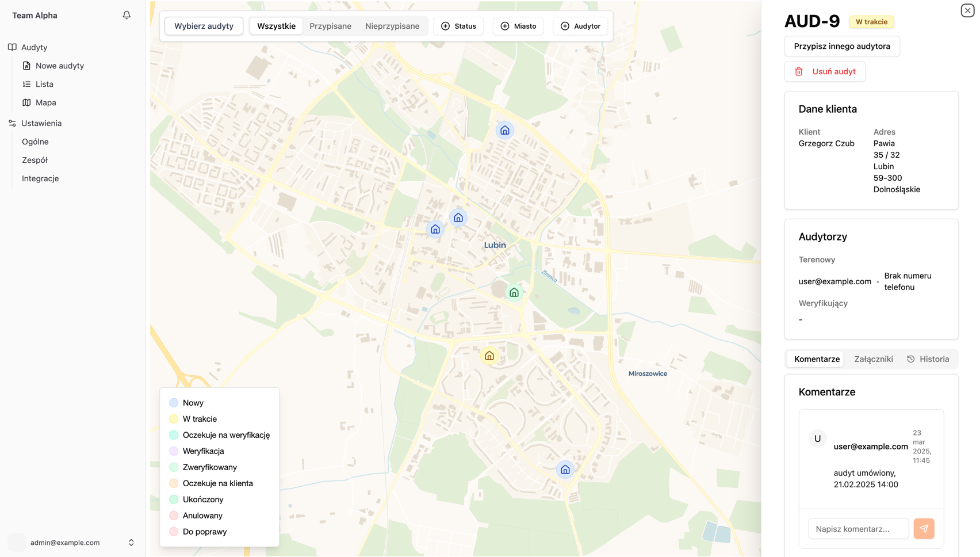980x557 pixels.
Task: Click the Ustawienia sliders icon
Action: (x=12, y=123)
